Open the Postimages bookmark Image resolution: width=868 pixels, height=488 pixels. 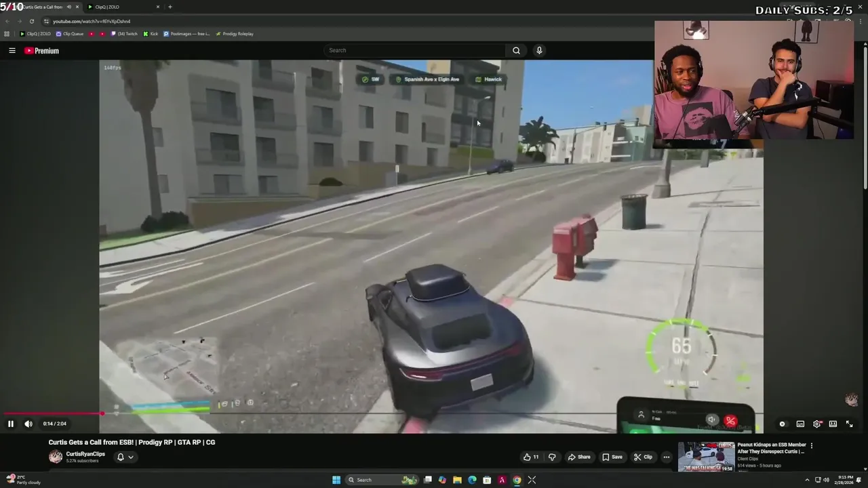coord(186,34)
